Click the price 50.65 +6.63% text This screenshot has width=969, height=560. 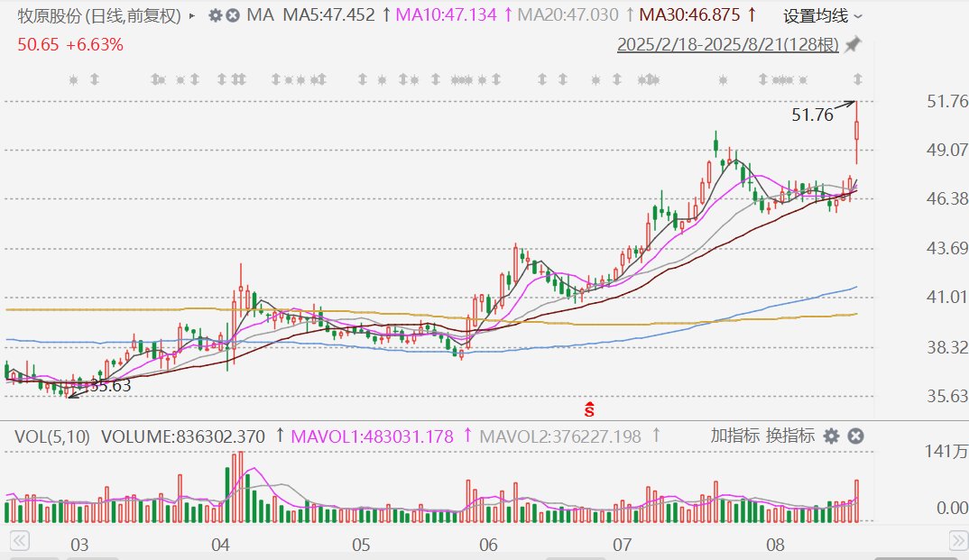pyautogui.click(x=70, y=44)
